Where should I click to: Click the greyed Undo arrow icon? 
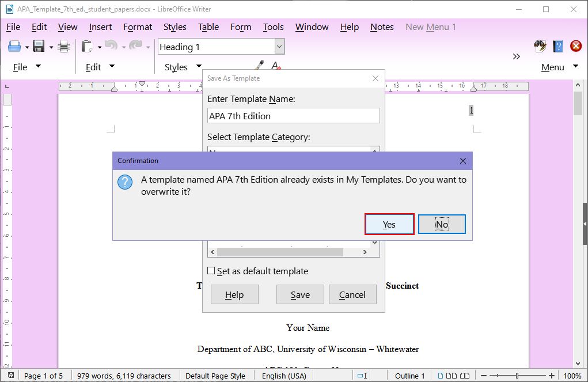(111, 46)
